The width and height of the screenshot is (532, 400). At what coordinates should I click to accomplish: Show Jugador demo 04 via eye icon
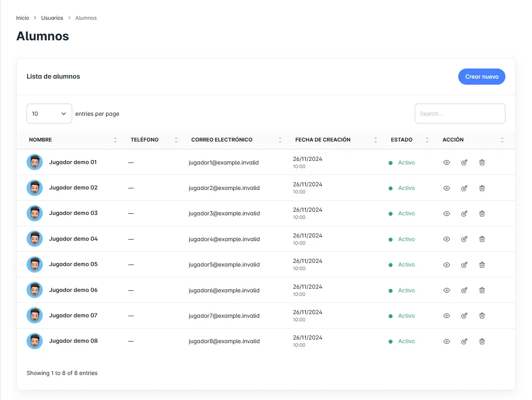[447, 239]
